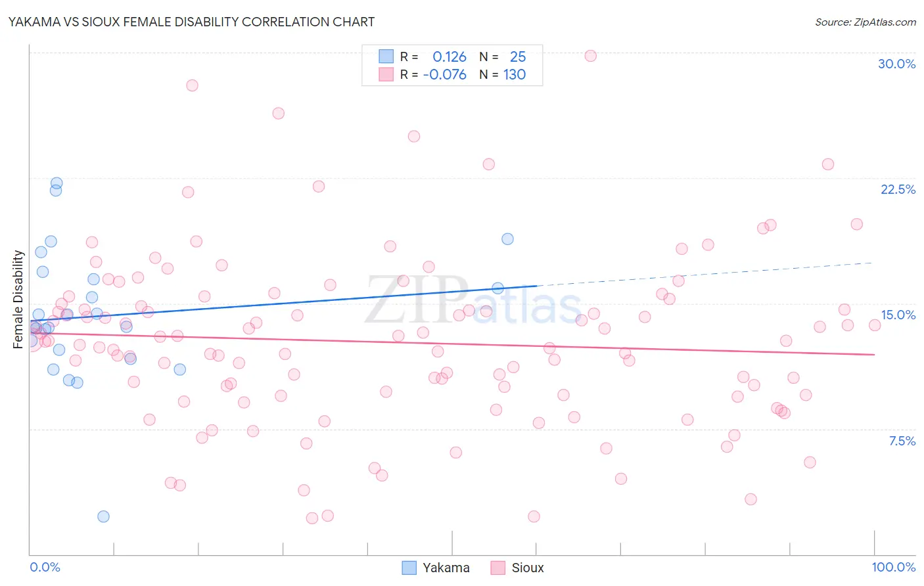Click the pink swatch beside R = -0.076

coord(386,74)
